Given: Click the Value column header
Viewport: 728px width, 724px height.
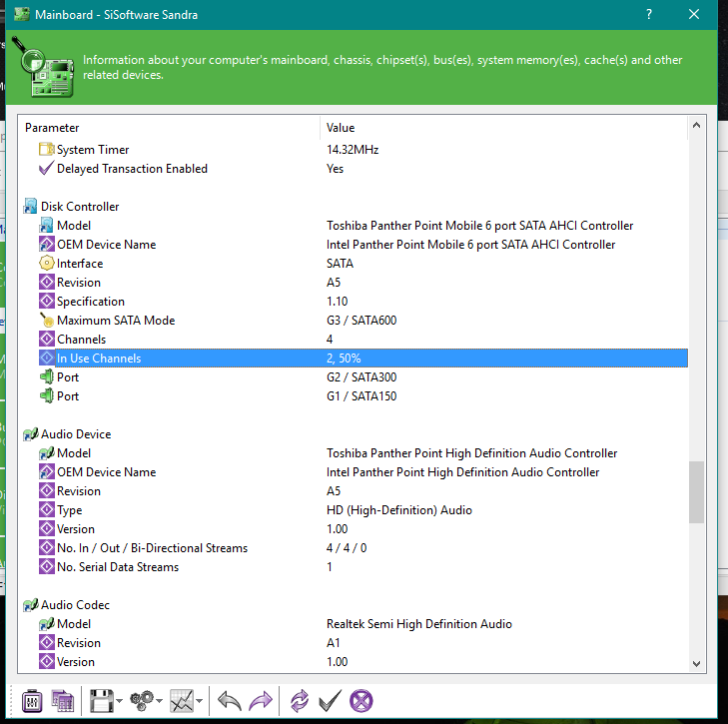Looking at the screenshot, I should [503, 128].
